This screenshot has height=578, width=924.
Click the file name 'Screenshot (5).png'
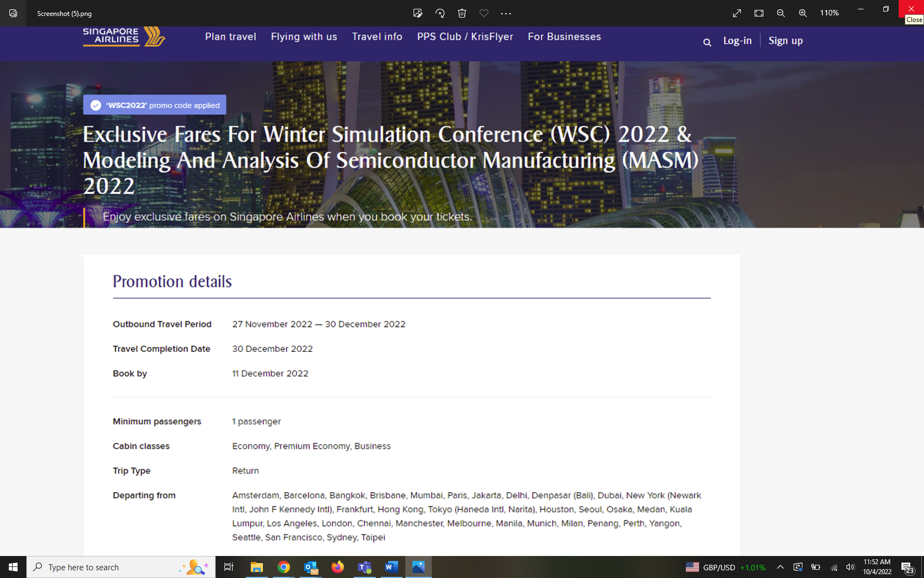coord(64,14)
